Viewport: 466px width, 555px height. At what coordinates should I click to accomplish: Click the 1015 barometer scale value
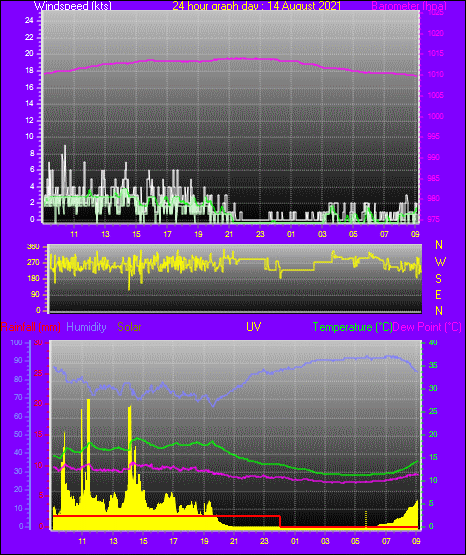(436, 54)
